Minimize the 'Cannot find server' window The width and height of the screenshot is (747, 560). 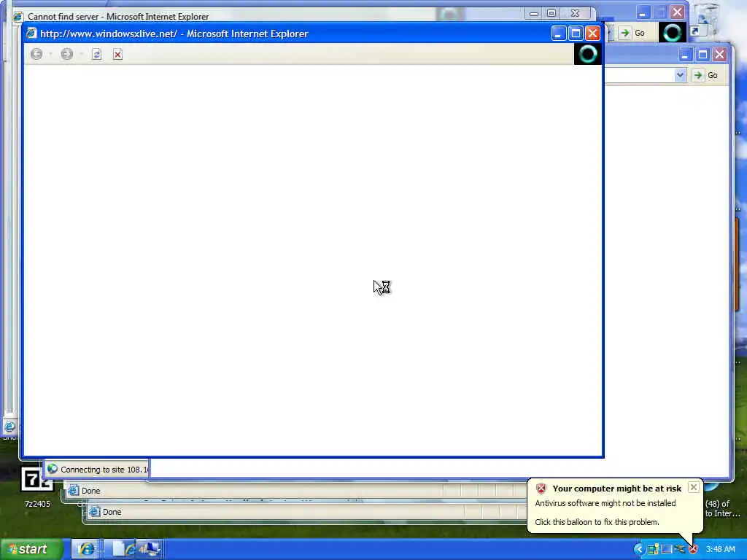(x=533, y=13)
